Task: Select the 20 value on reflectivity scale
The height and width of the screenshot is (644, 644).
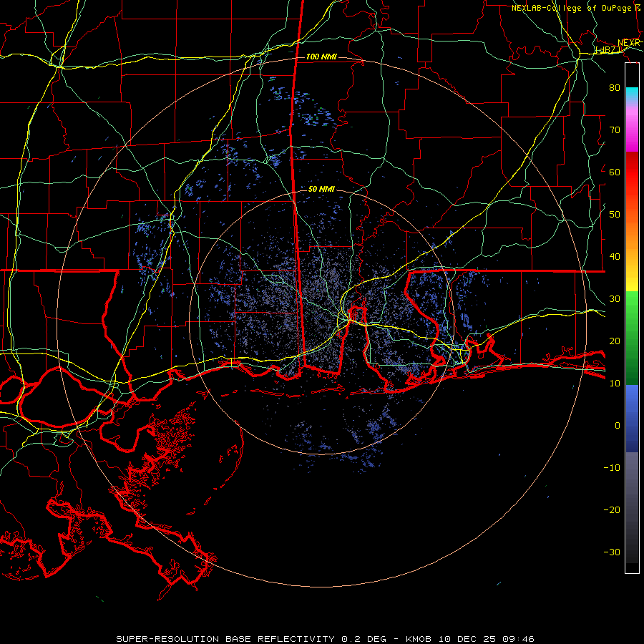Action: [x=615, y=341]
